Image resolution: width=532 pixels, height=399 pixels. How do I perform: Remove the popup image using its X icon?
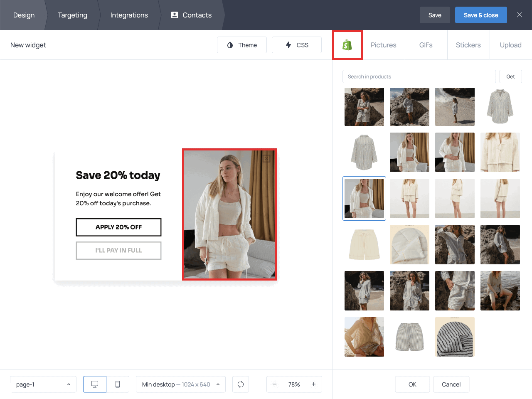pos(266,158)
